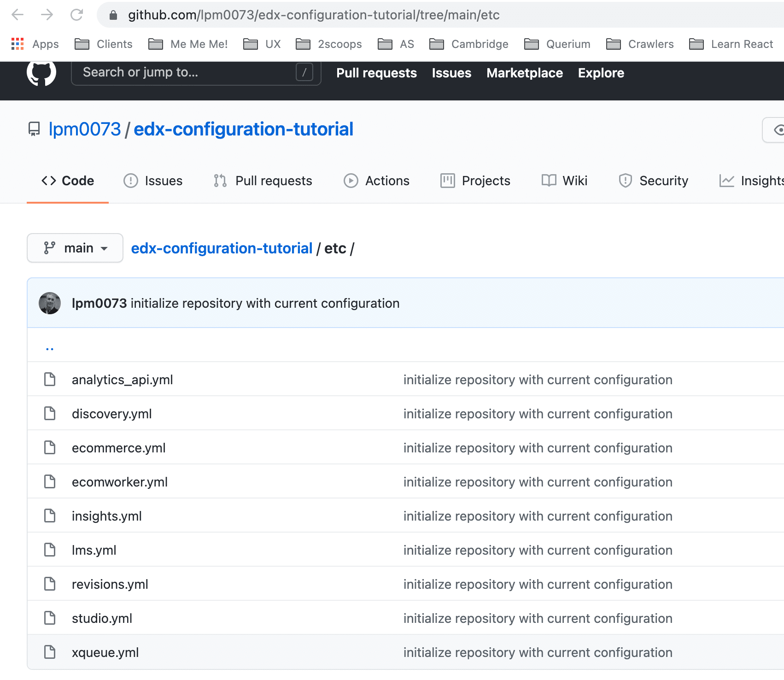The height and width of the screenshot is (680, 784).
Task: Click file icon beside discovery.yml
Action: [x=50, y=414]
